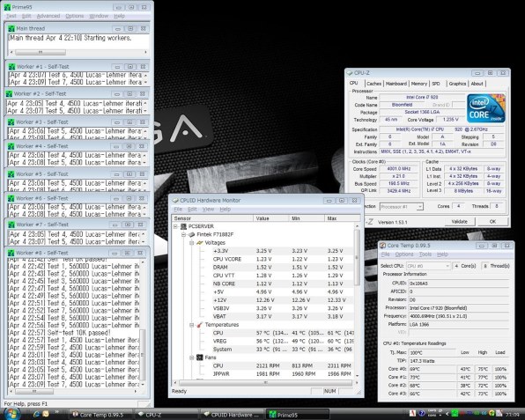Open Core Temp File menu

pos(385,254)
